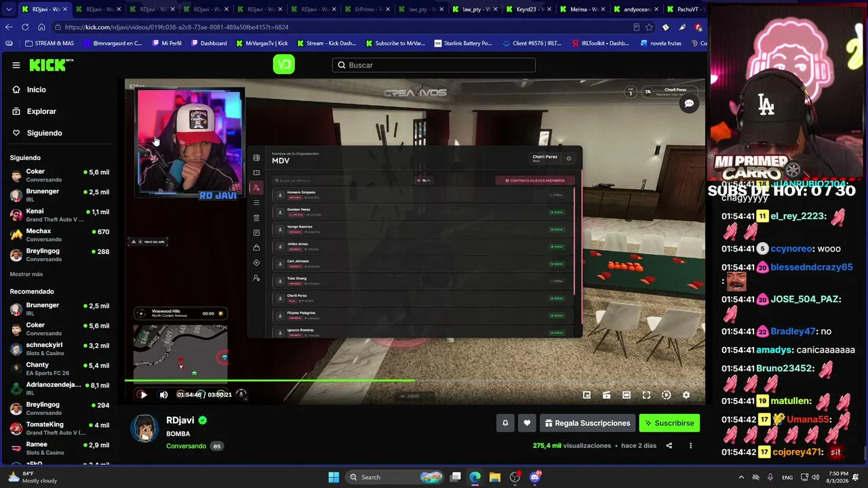Open the ENG language switcher
This screenshot has height=488, width=868.
(787, 477)
